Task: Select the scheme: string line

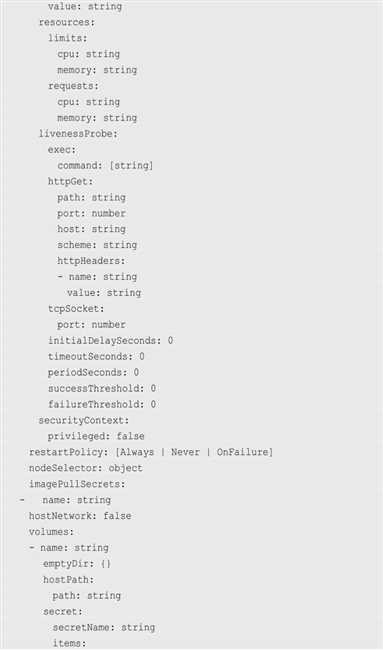Action: click(97, 245)
